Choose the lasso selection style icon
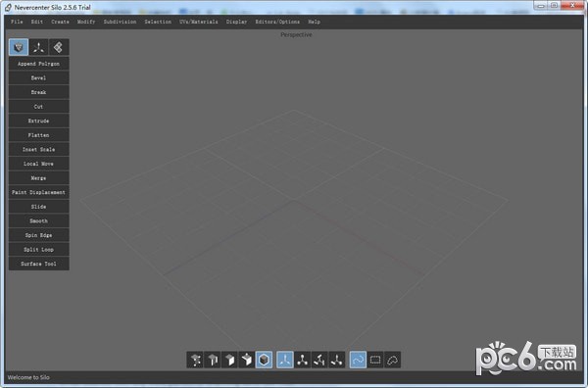 click(x=392, y=360)
